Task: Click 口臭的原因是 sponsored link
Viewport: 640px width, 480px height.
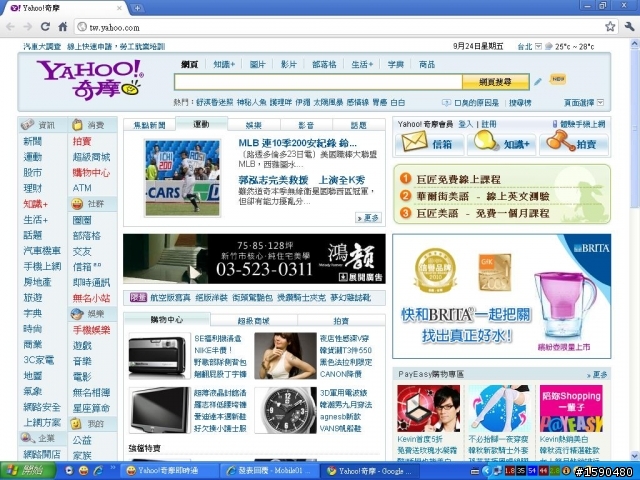Action: click(476, 103)
